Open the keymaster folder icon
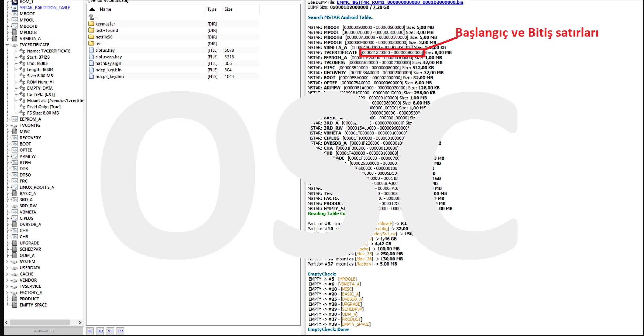 click(x=91, y=24)
